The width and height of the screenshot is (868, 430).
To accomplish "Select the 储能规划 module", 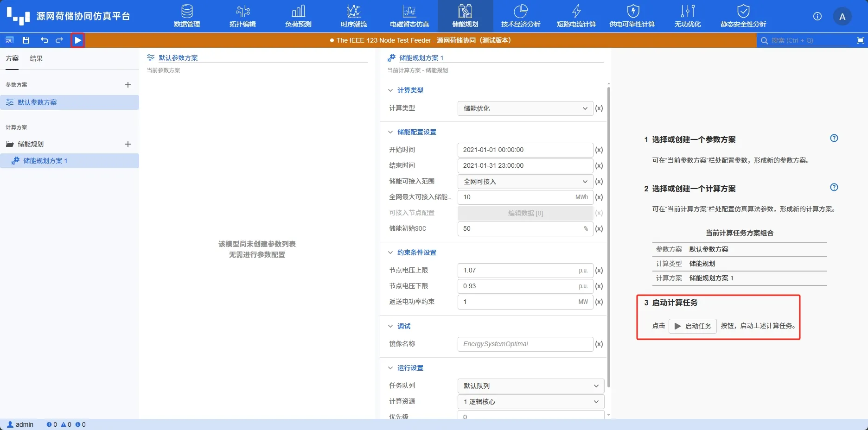I will [465, 16].
